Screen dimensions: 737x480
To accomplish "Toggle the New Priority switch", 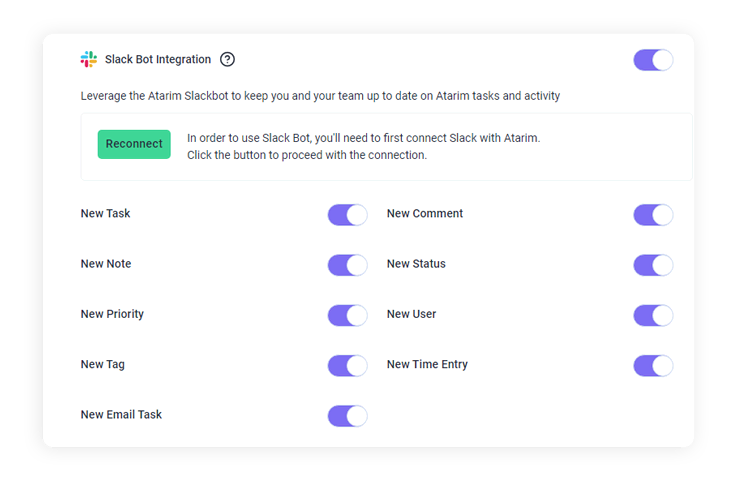I will pos(347,315).
